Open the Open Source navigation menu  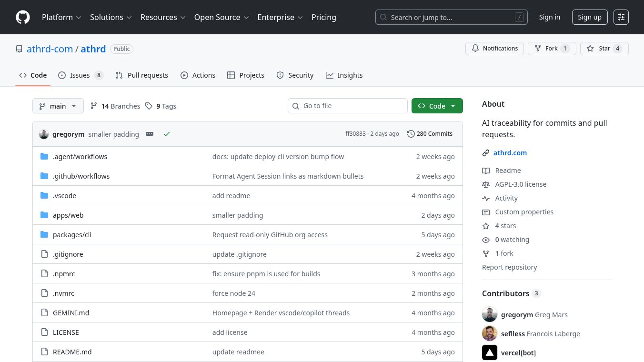click(x=221, y=17)
